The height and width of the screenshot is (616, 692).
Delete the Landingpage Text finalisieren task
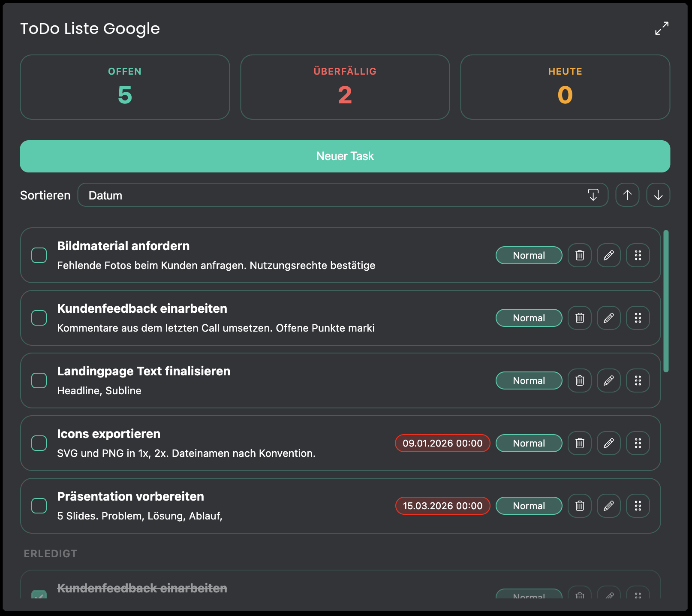click(580, 380)
